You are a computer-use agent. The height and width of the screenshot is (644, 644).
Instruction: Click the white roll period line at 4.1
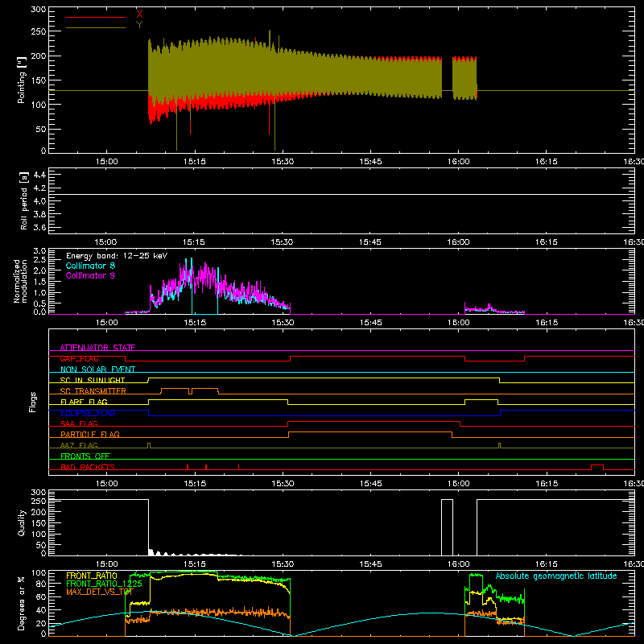pos(341,194)
